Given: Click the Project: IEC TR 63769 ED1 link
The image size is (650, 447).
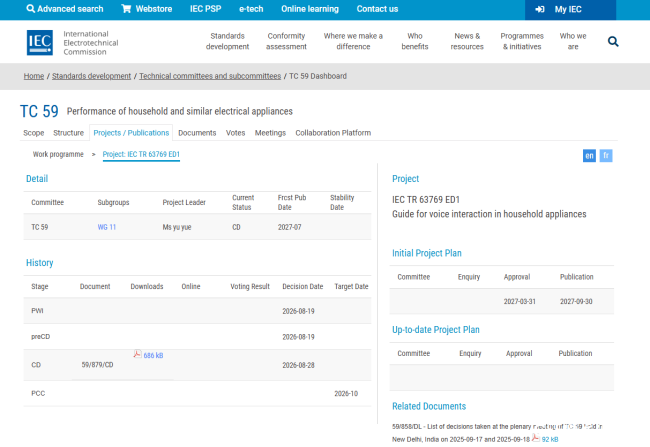Looking at the screenshot, I should point(141,154).
